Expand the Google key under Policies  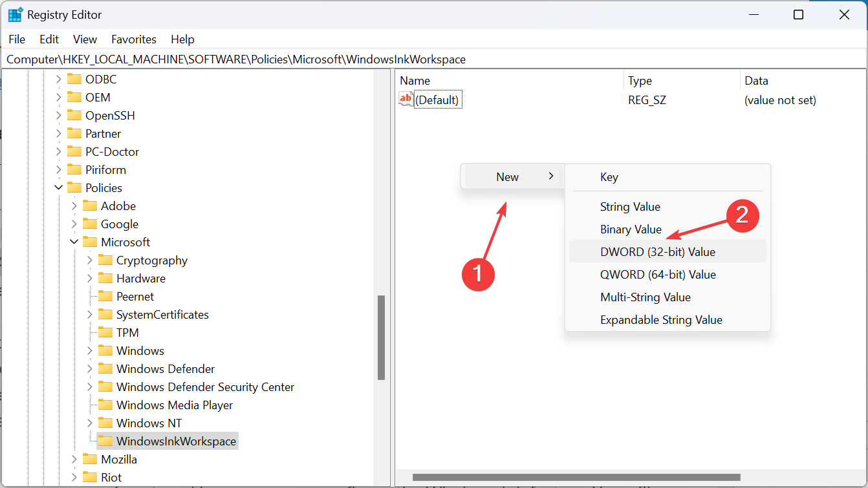coord(74,224)
